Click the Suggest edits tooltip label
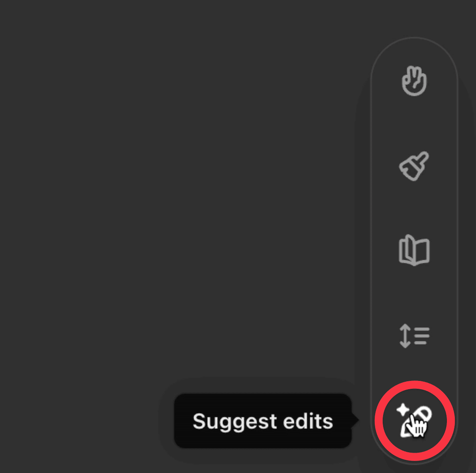 pos(263,421)
